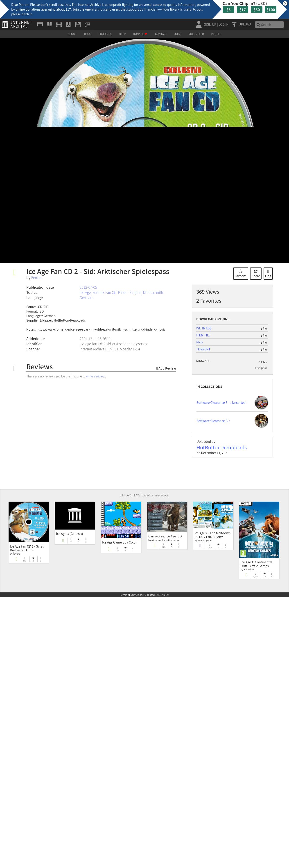Click the Share button

coord(256,273)
